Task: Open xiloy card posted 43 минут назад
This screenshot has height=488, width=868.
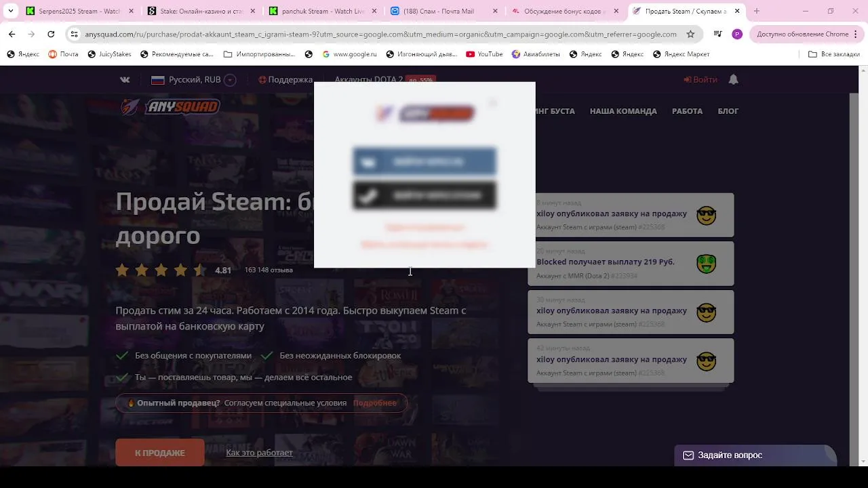Action: click(631, 361)
